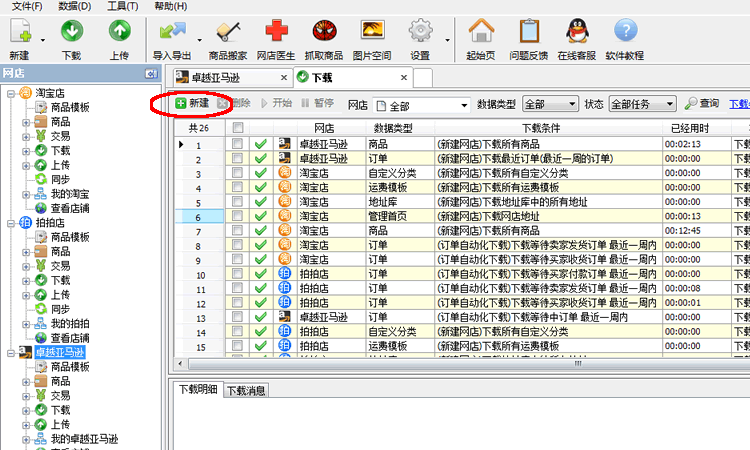Screen dimensions: 750x450
Task: Collapse the 淘宝店 tree node
Action: coord(11,94)
